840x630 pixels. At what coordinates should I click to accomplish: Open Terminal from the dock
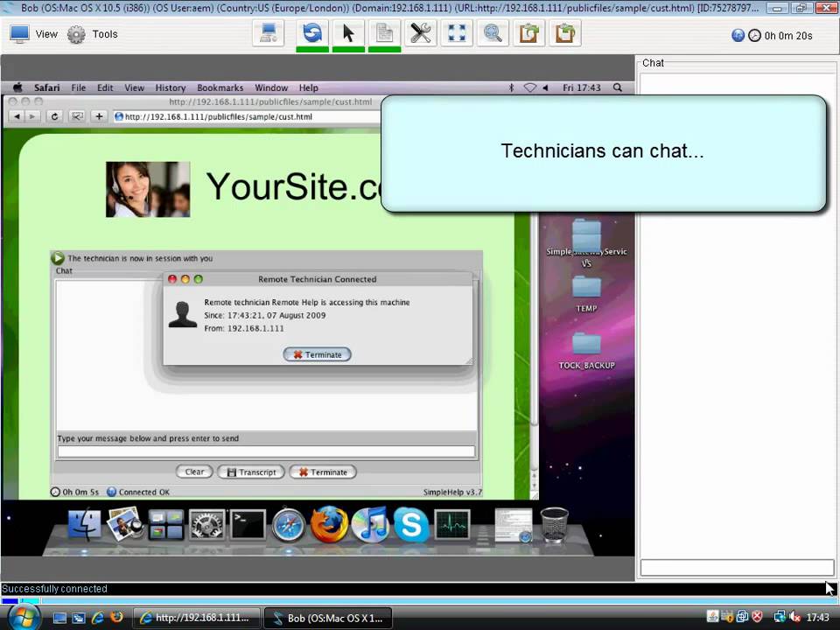(x=248, y=524)
